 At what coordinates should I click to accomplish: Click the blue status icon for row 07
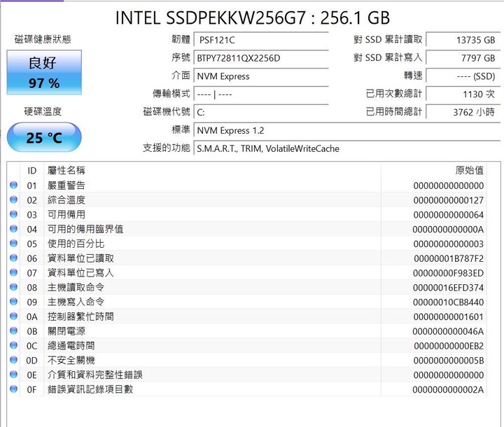coord(13,272)
